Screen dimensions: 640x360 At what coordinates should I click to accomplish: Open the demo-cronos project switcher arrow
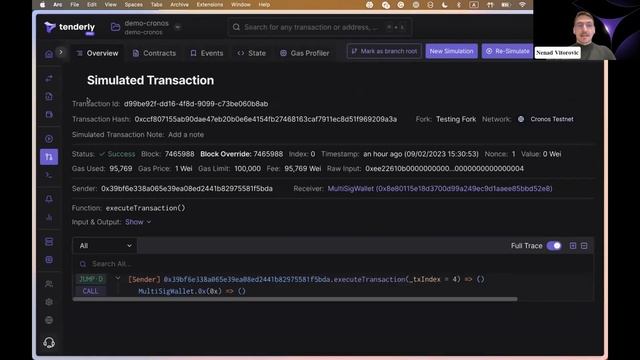178,27
